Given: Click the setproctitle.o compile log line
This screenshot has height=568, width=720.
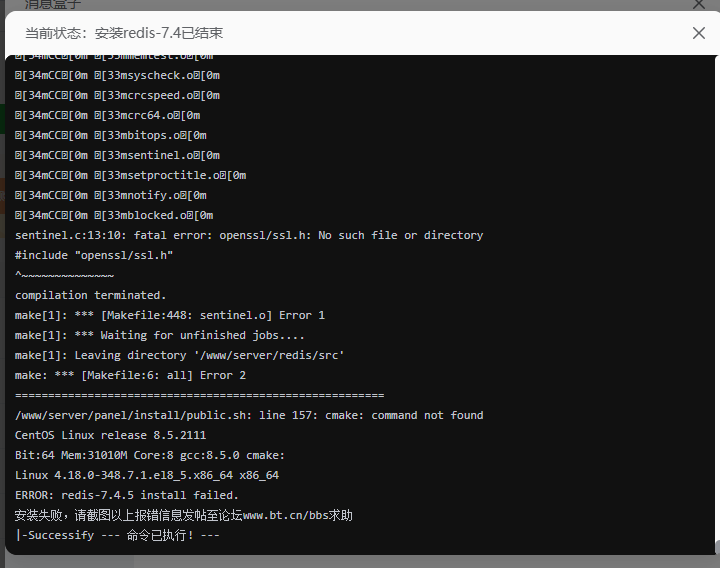Looking at the screenshot, I should (x=130, y=175).
